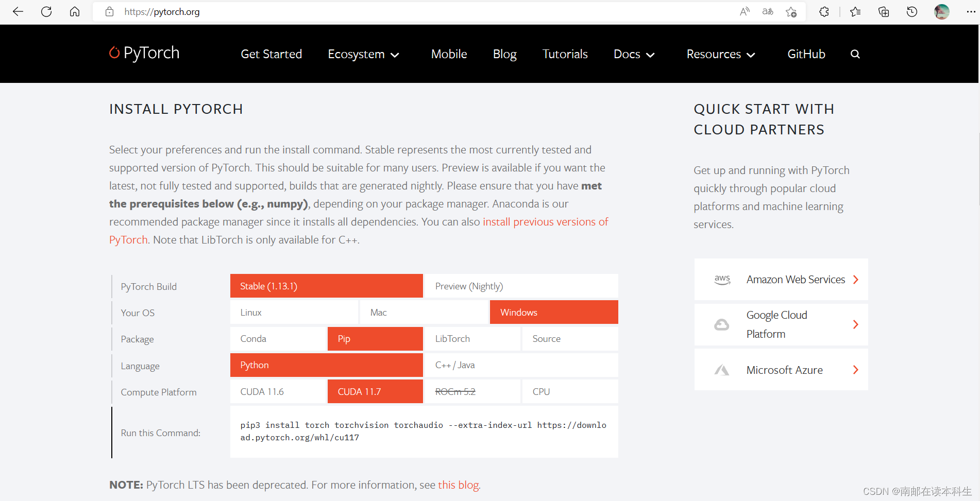Click the struck-through ROCm 5.2 option
980x501 pixels.
point(472,391)
